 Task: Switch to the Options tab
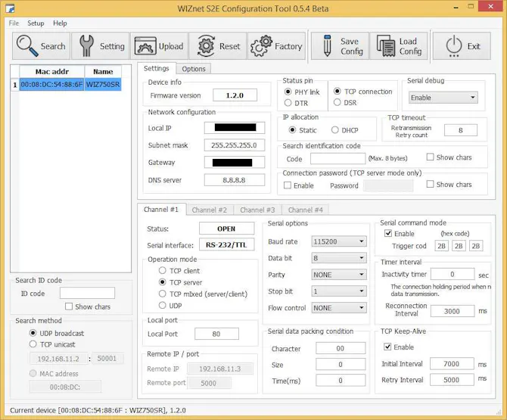point(194,69)
